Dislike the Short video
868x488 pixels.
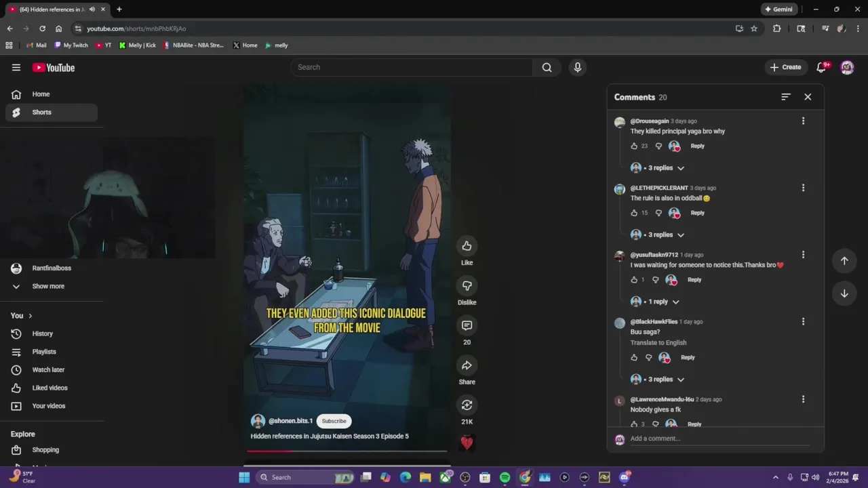(467, 285)
